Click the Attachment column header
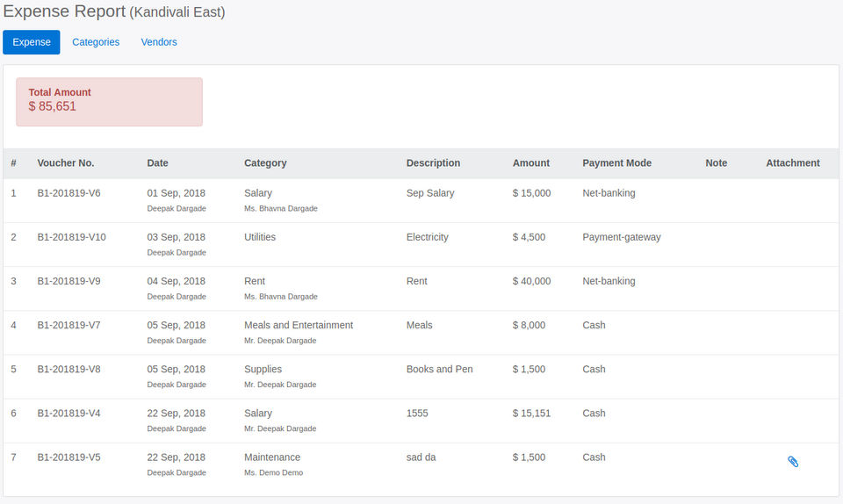This screenshot has height=504, width=843. pyautogui.click(x=792, y=163)
